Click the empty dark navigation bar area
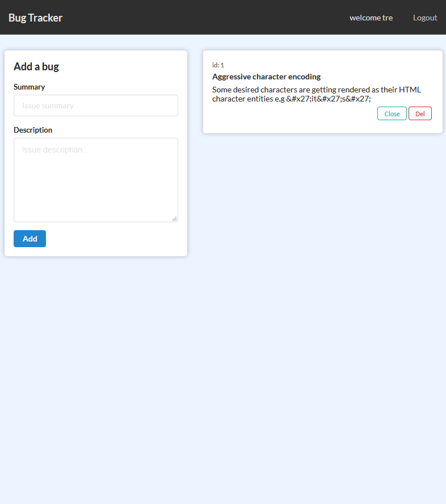Screen dimensions: 446x504 [204, 18]
